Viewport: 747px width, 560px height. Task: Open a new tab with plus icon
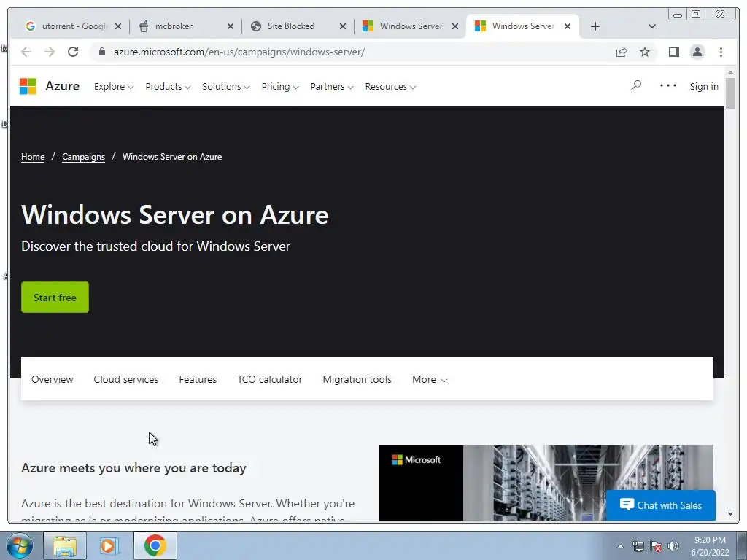(x=595, y=26)
